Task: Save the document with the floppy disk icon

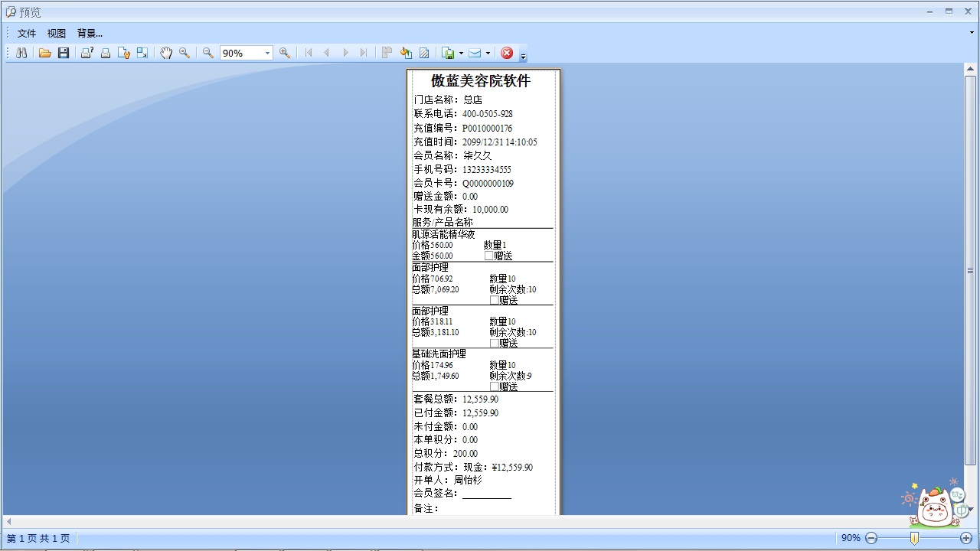Action: 64,53
